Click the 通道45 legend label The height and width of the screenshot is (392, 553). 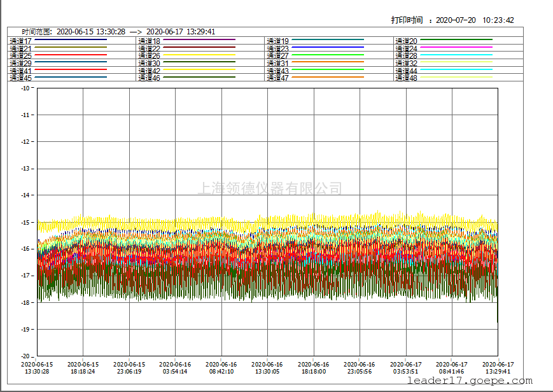point(20,78)
